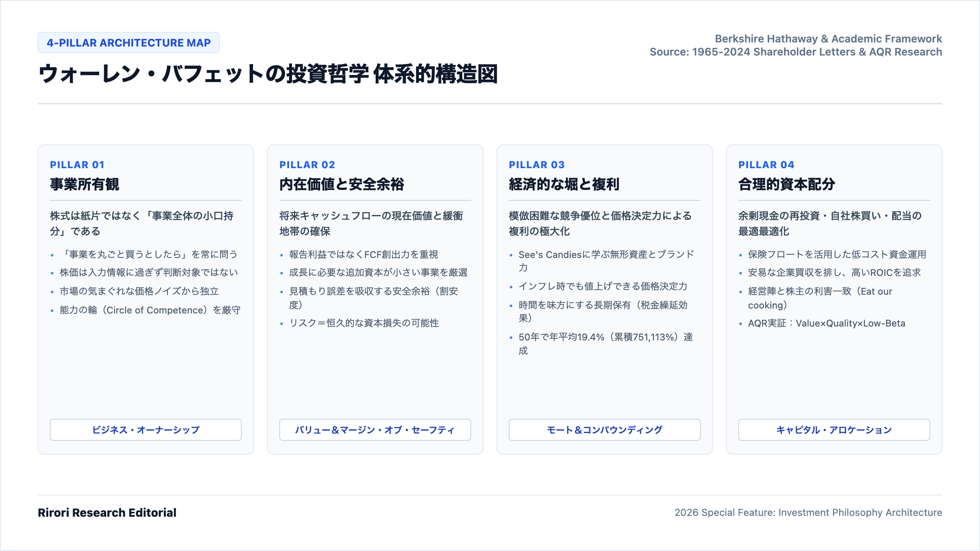This screenshot has height=551, width=980.
Task: Select the heading 事業所有観
Action: point(85,184)
